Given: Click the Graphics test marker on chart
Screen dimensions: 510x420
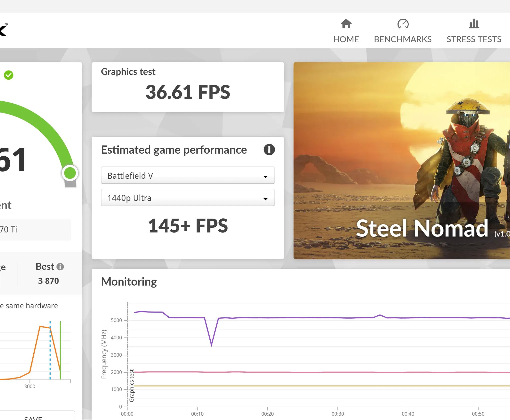Looking at the screenshot, I should (131, 386).
